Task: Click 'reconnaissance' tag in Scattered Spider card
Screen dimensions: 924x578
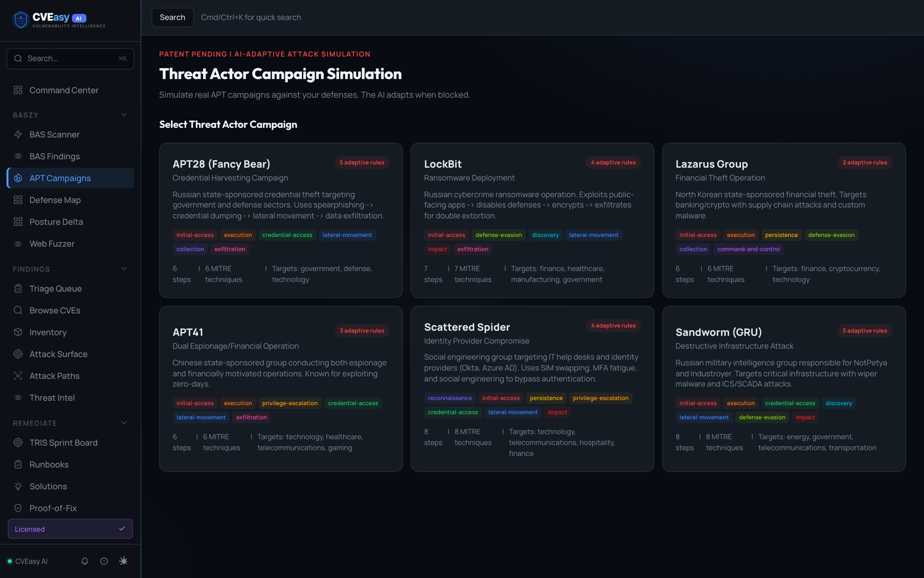Action: pyautogui.click(x=449, y=398)
